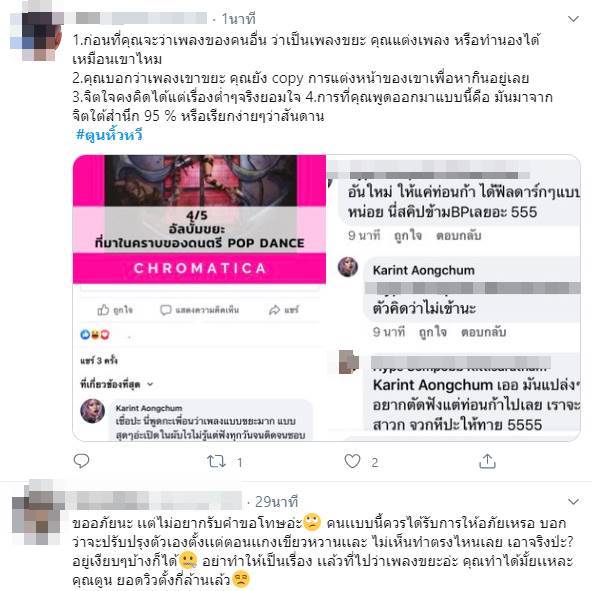Like the first tweet with heart icon

352,461
